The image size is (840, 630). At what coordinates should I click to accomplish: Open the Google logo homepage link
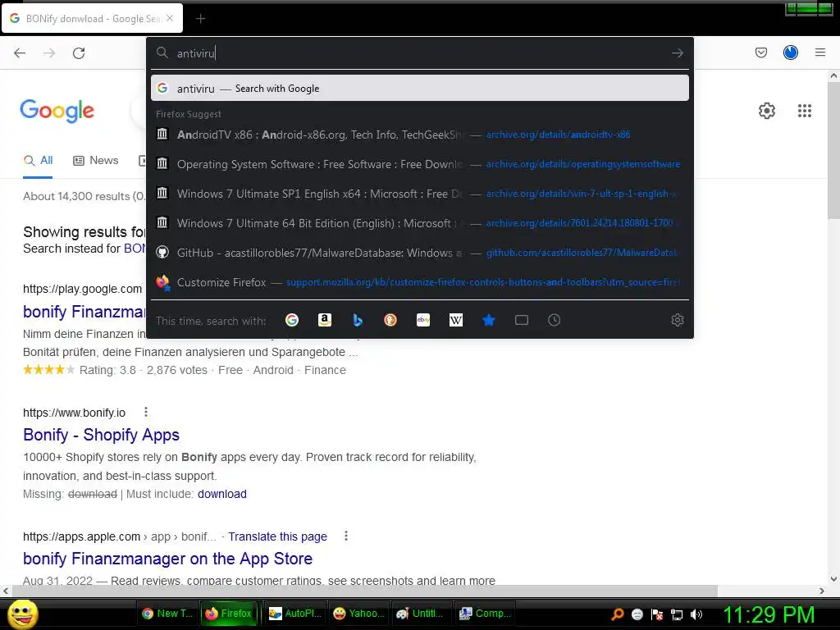point(57,111)
